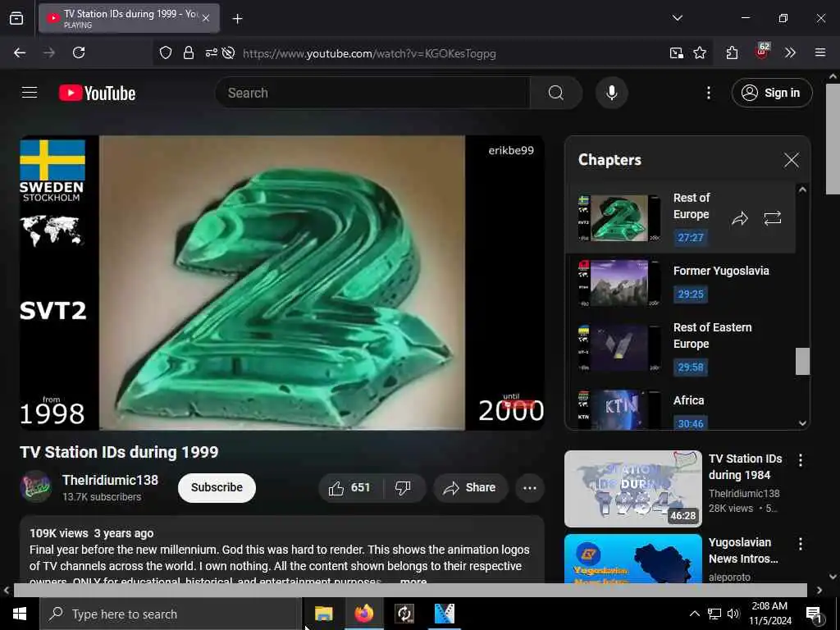
Task: Open the Rest of Eastern Europe chapter
Action: [x=680, y=347]
